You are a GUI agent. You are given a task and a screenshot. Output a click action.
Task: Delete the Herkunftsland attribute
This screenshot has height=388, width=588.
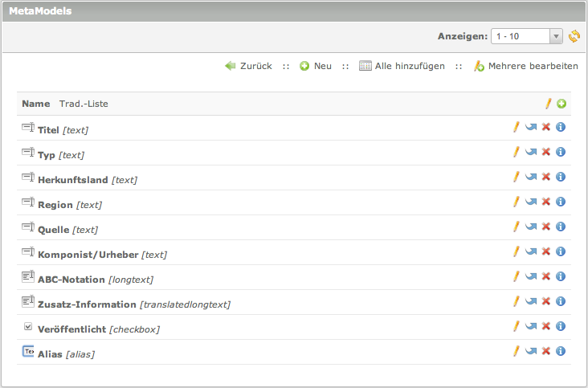click(x=546, y=177)
